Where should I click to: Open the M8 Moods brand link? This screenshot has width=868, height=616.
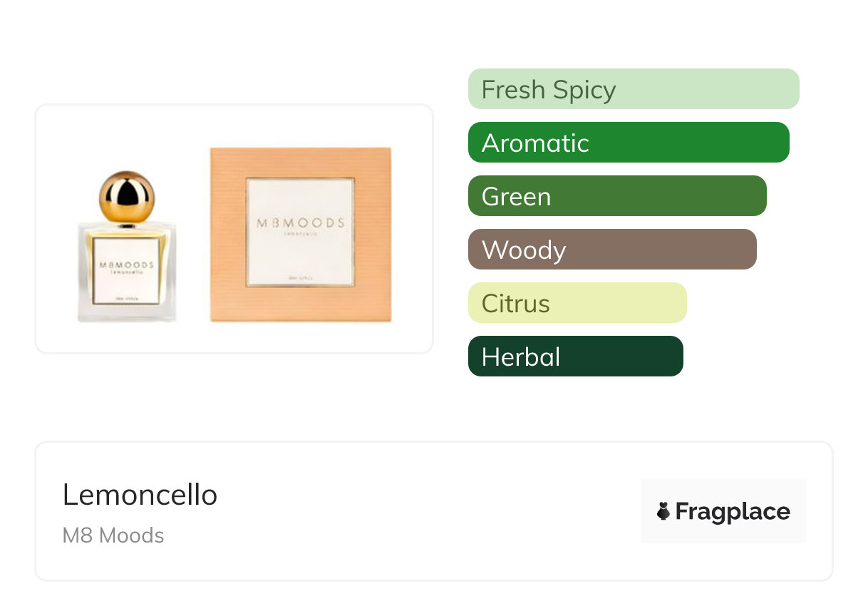pos(113,535)
